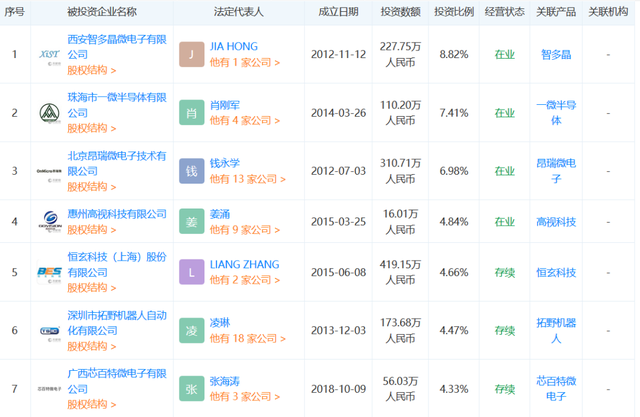Click the 张 avatar badge
Viewport: 640px width, 417px height.
(x=191, y=389)
